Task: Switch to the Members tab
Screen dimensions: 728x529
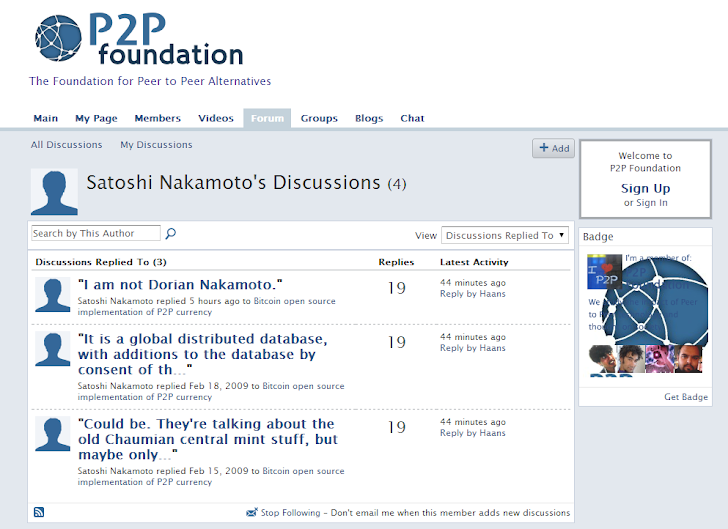Action: [157, 118]
